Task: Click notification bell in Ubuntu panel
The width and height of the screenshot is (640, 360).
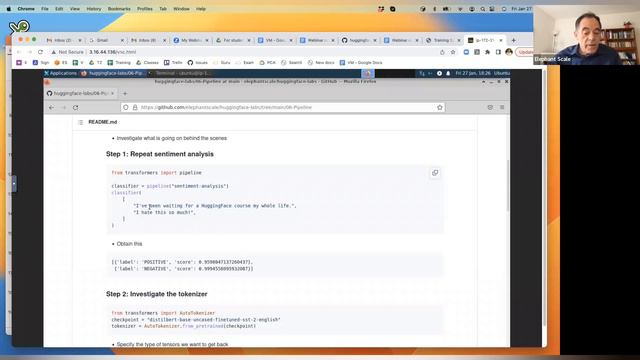Action: 448,73
